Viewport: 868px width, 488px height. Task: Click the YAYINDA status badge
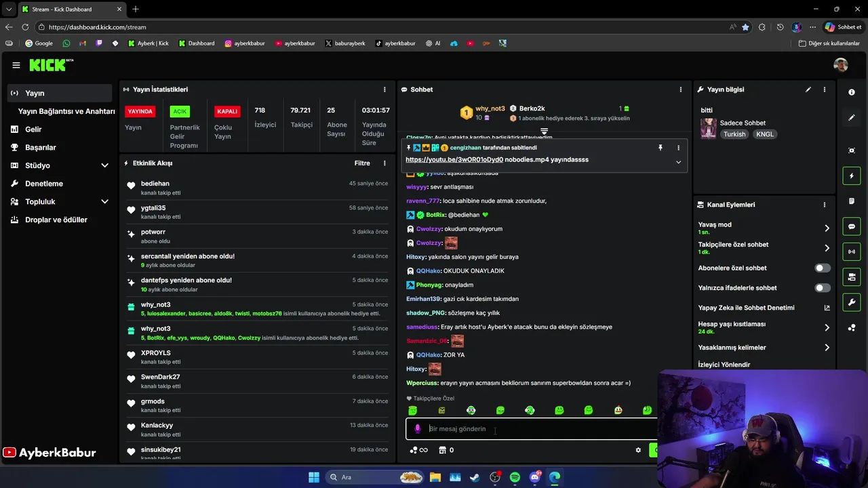pos(140,111)
